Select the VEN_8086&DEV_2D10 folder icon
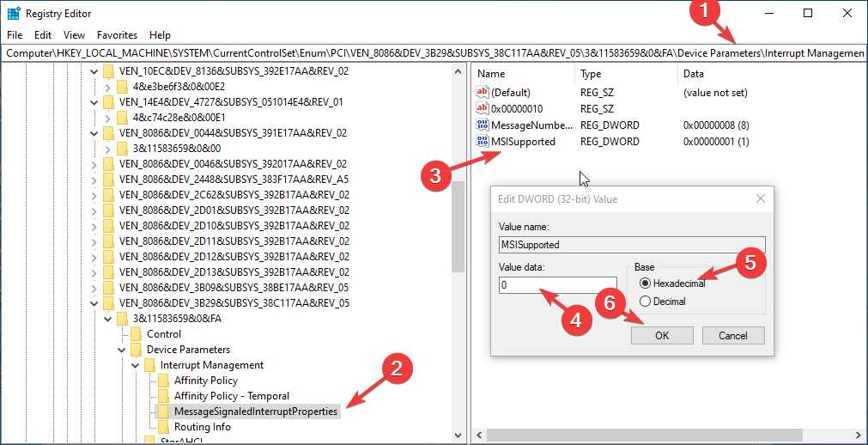This screenshot has height=445, width=868. 108,226
